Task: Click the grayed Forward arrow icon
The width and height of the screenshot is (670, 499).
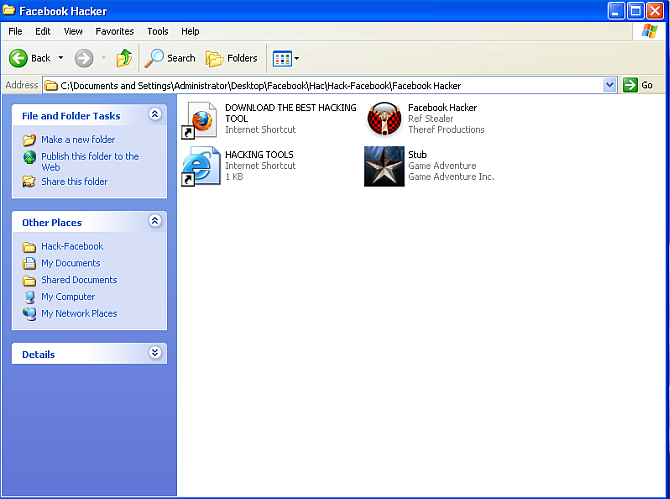Action: pos(84,58)
